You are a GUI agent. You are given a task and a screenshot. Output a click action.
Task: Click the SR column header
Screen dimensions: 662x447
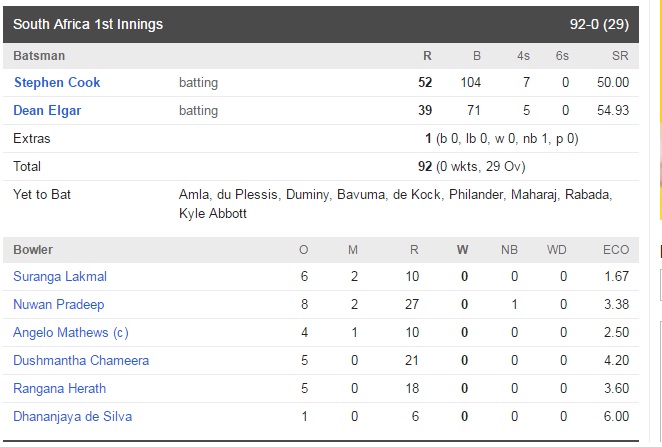pyautogui.click(x=620, y=56)
